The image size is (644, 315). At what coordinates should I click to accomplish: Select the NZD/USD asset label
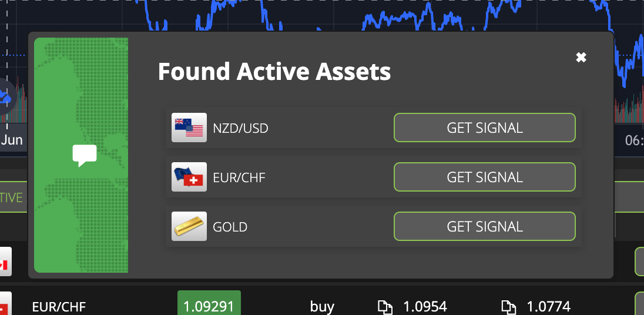click(x=240, y=129)
